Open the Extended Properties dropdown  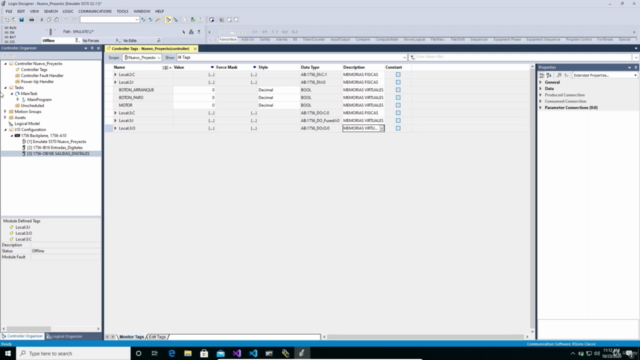[604, 76]
